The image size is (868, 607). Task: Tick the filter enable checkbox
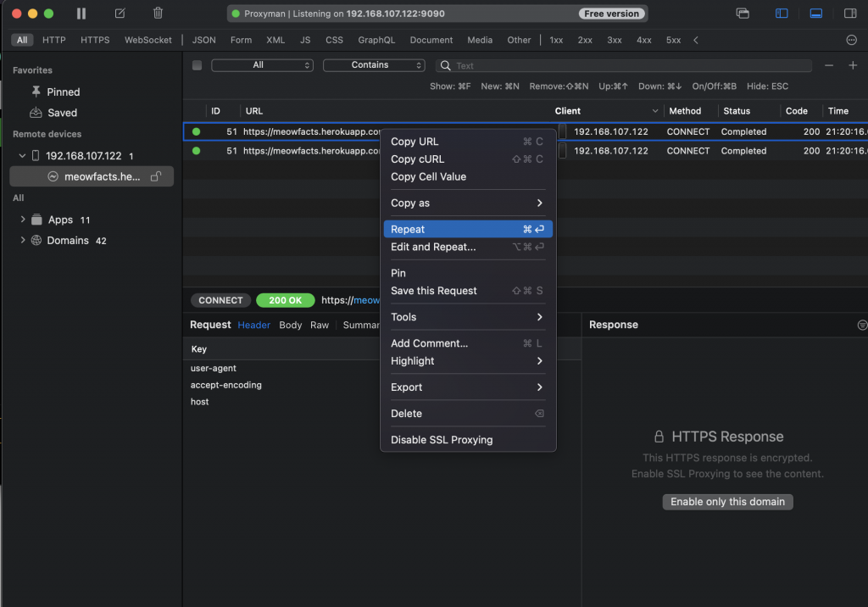(x=198, y=65)
